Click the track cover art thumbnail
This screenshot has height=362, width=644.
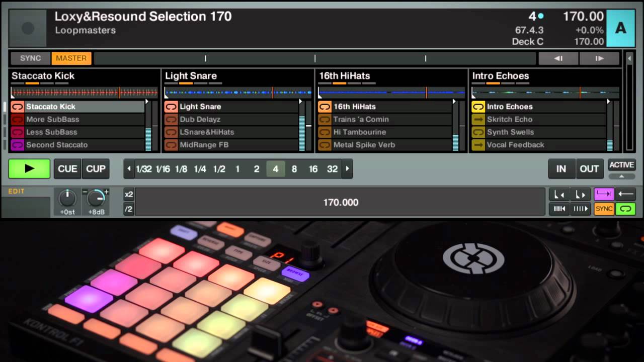pyautogui.click(x=28, y=28)
